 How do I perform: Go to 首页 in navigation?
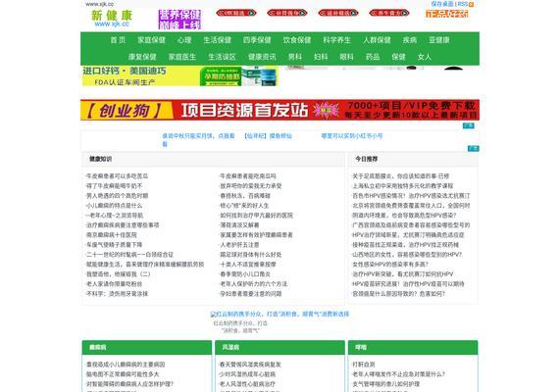point(118,40)
